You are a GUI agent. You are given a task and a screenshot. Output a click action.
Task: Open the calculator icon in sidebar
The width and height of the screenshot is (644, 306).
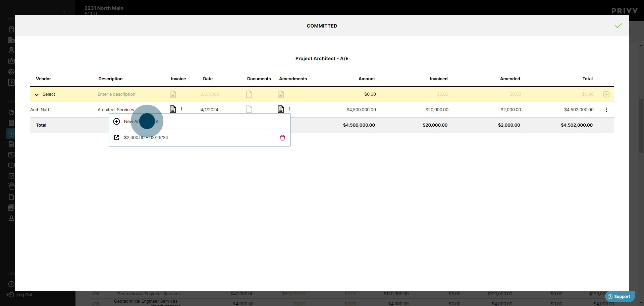click(11, 123)
